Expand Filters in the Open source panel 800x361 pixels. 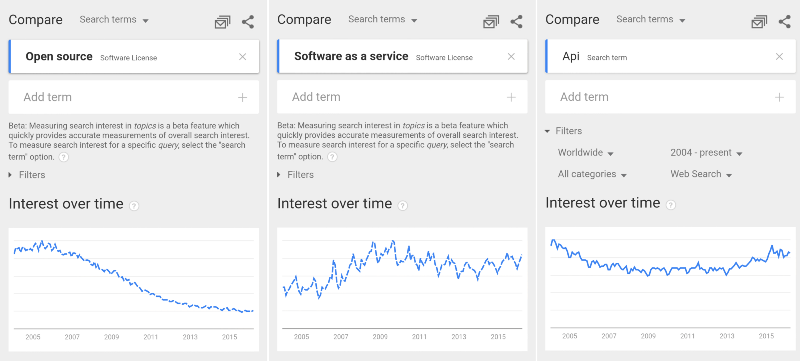pos(27,175)
